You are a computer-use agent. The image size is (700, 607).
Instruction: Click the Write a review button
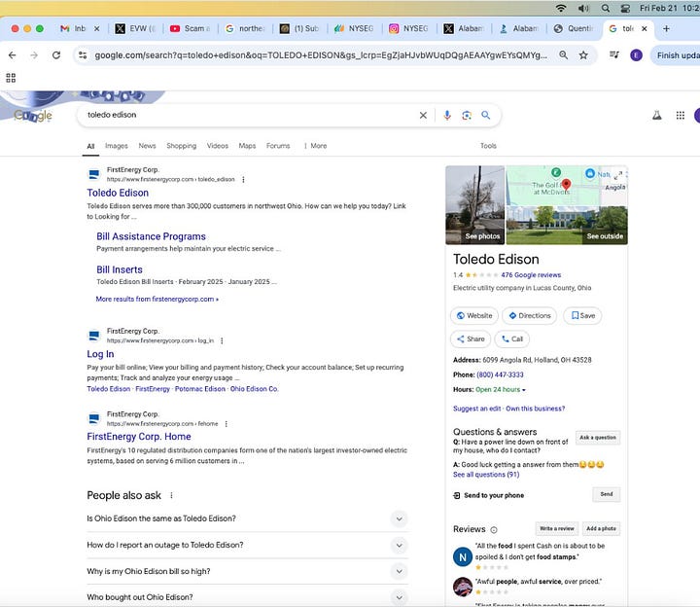[x=557, y=529]
